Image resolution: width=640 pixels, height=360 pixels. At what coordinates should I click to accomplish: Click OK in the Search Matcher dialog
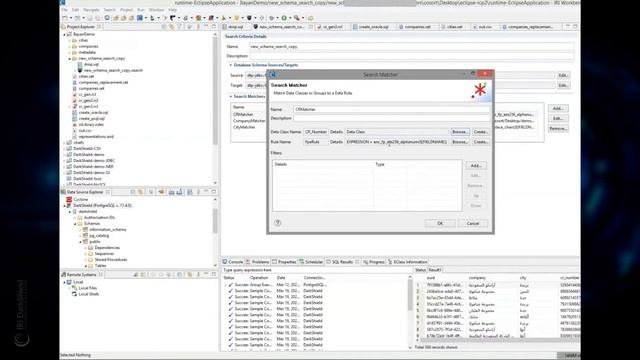(440, 223)
